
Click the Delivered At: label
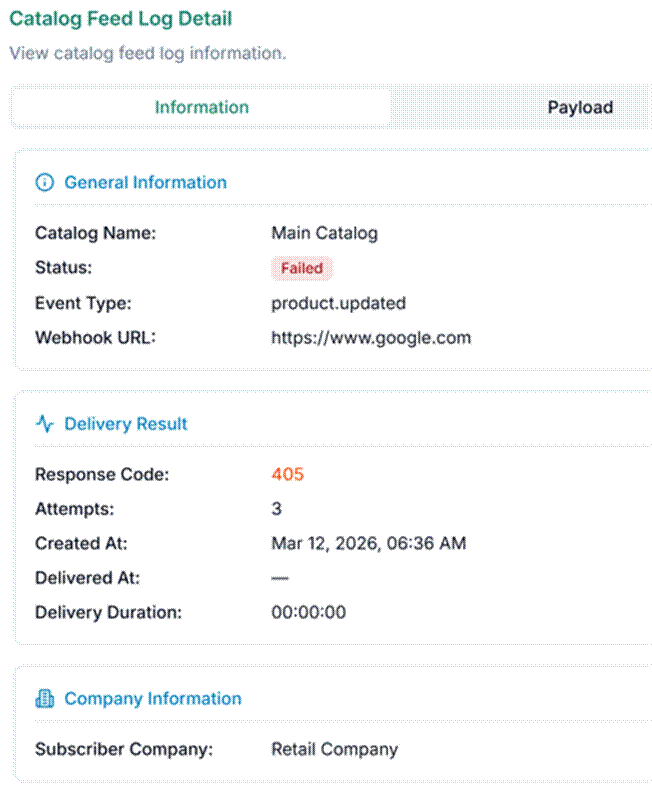88,578
